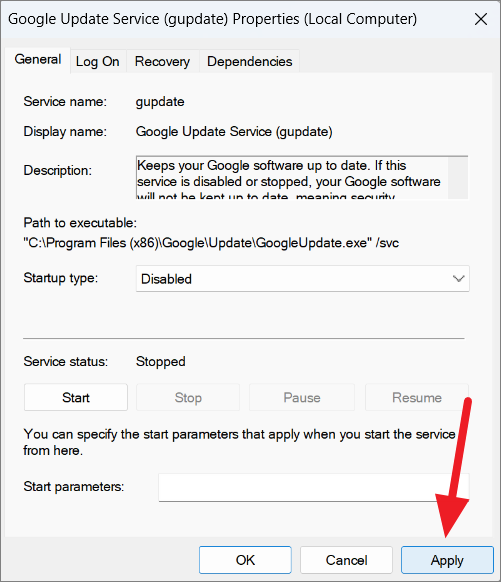Click the Display name value text

[x=234, y=132]
